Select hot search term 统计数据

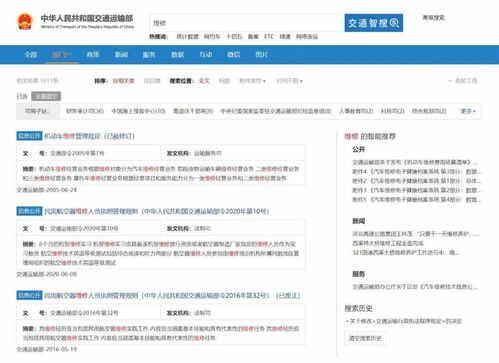click(187, 37)
